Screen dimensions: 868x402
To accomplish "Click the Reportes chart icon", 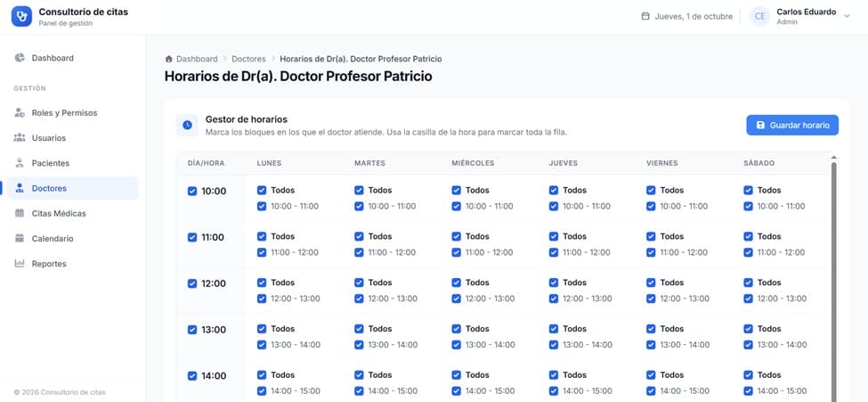I will pyautogui.click(x=20, y=263).
